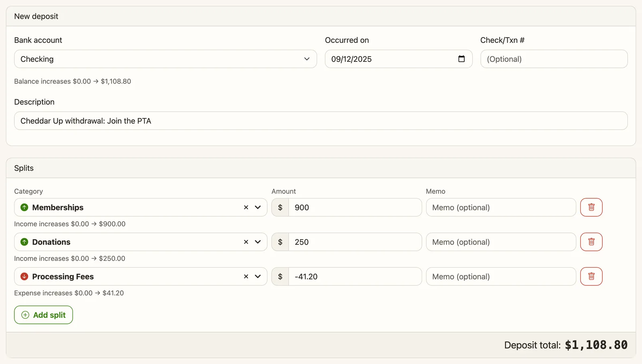
Task: Edit the Donations amount 250
Action: pos(355,242)
